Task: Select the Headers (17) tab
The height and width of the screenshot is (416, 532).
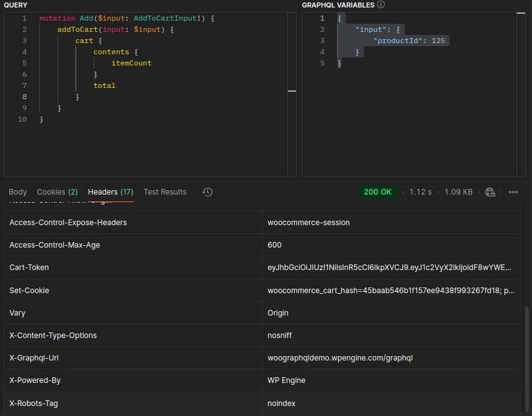Action: point(111,192)
